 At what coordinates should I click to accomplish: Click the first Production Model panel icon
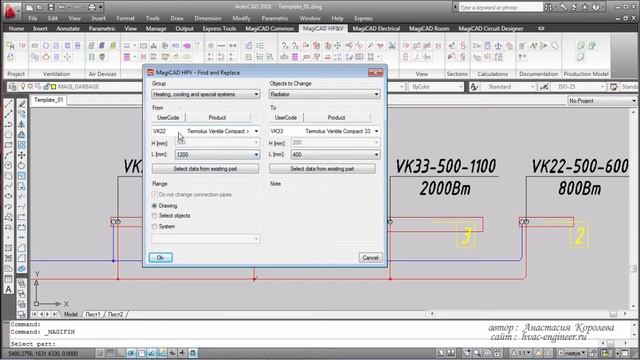581,46
